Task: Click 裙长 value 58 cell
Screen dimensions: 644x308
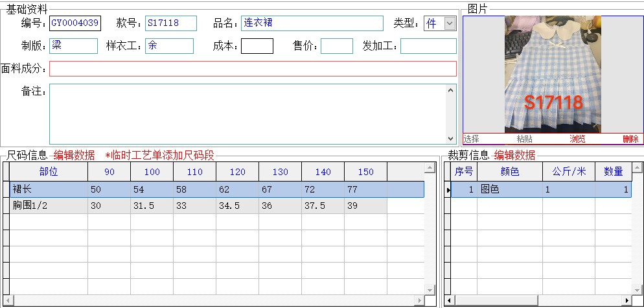Action: click(194, 189)
